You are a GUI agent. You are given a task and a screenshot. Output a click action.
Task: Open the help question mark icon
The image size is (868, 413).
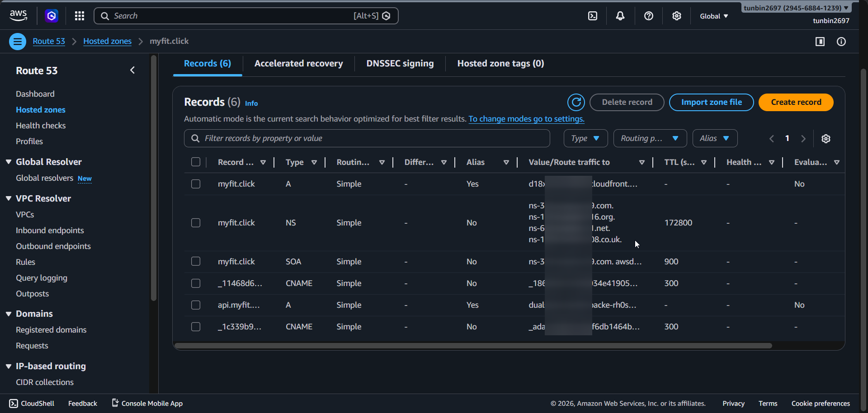click(648, 16)
